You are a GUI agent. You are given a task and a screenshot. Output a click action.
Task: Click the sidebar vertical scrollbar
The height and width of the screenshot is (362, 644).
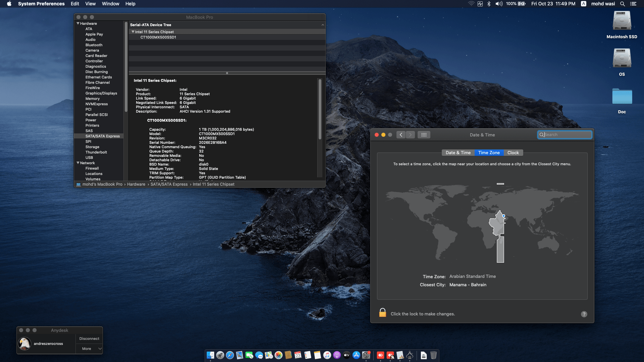(126, 67)
